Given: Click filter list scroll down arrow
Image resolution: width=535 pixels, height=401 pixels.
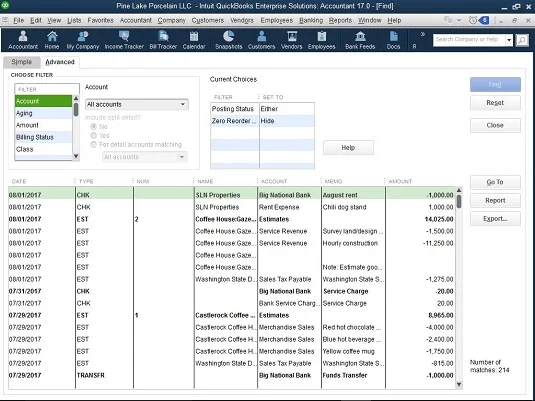Looking at the screenshot, I should 76,157.
